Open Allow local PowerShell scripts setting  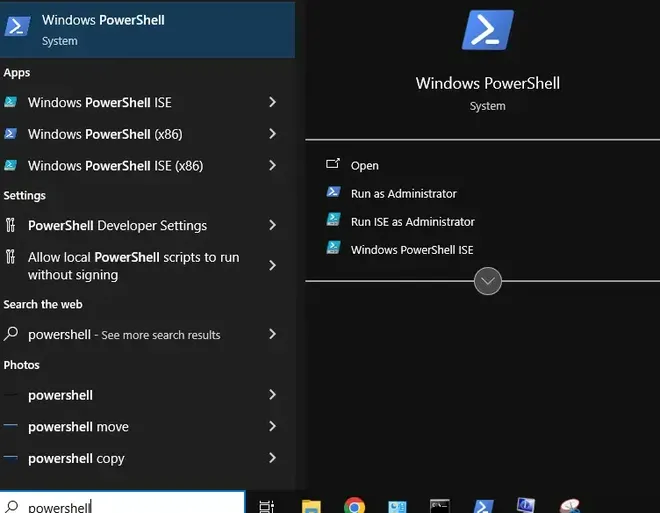133,266
